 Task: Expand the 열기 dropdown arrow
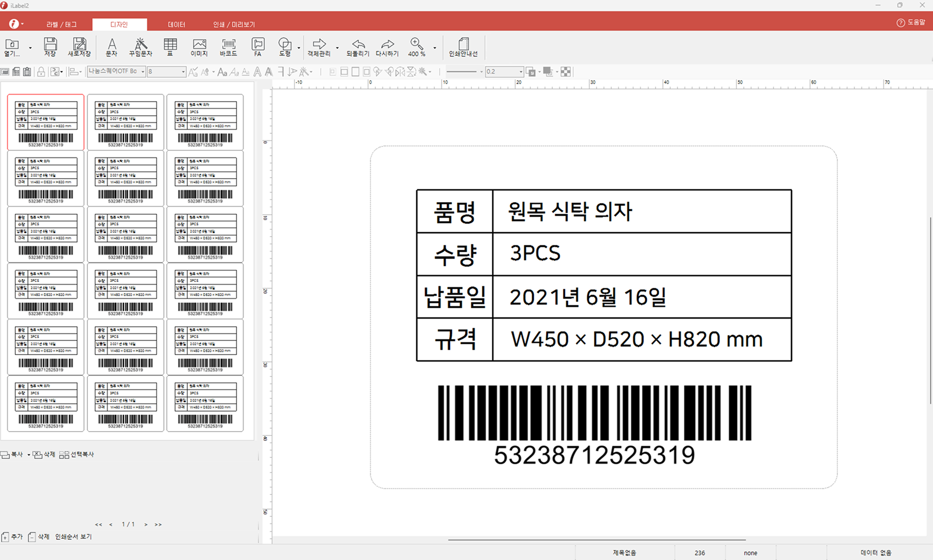30,48
